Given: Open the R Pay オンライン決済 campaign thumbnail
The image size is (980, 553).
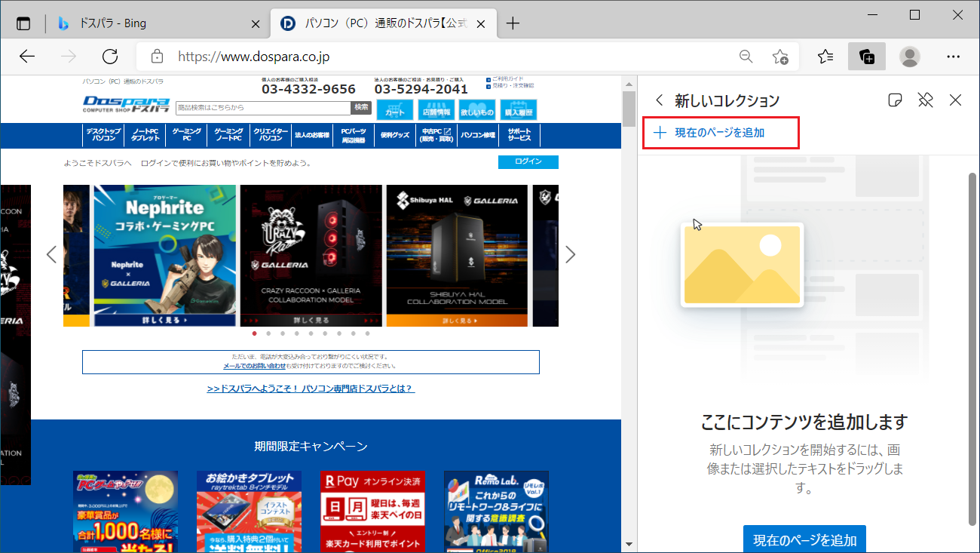Looking at the screenshot, I should tap(372, 512).
